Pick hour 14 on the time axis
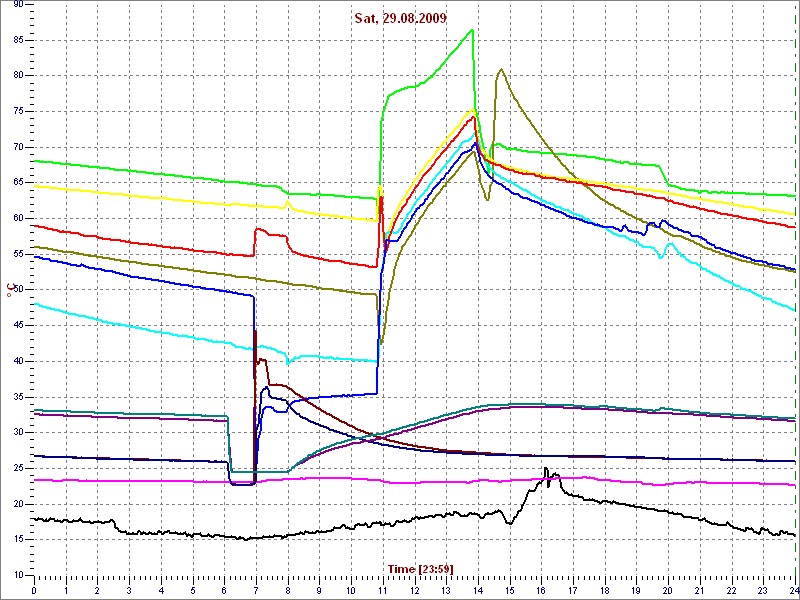Screen dimensions: 800x600 tap(478, 591)
